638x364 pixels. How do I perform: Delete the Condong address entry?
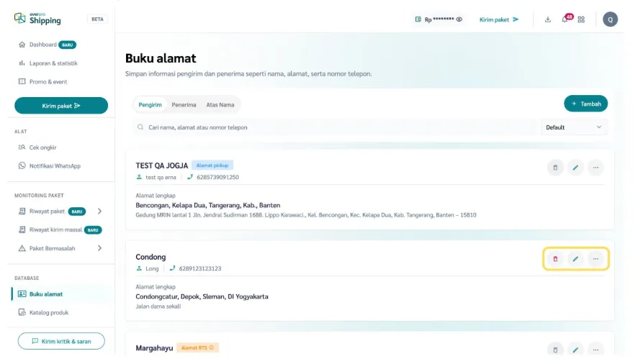coord(555,259)
